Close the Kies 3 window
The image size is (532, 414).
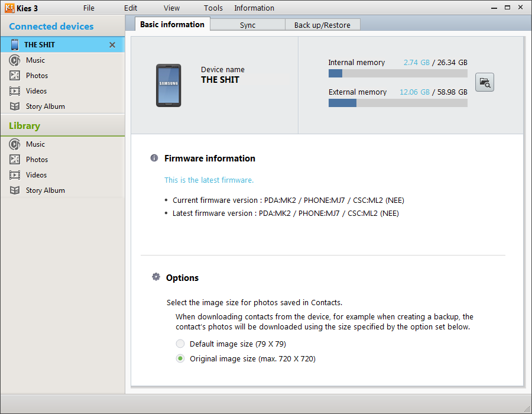520,7
